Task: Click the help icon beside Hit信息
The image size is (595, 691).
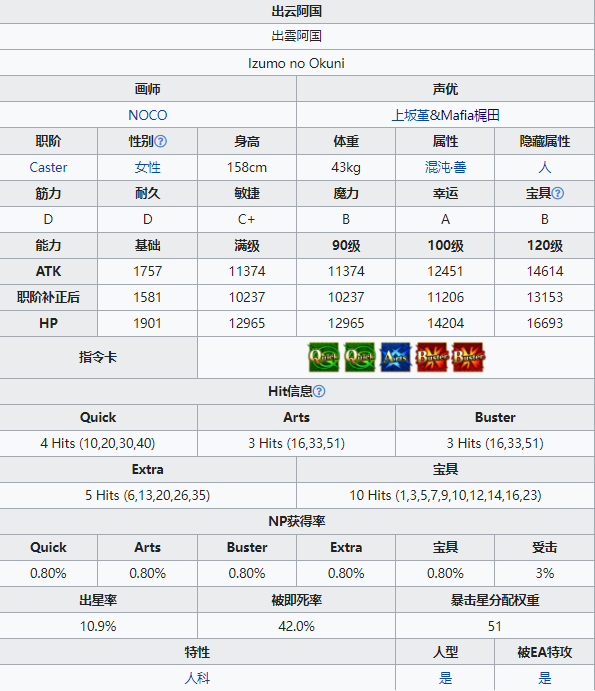Action: (x=319, y=391)
